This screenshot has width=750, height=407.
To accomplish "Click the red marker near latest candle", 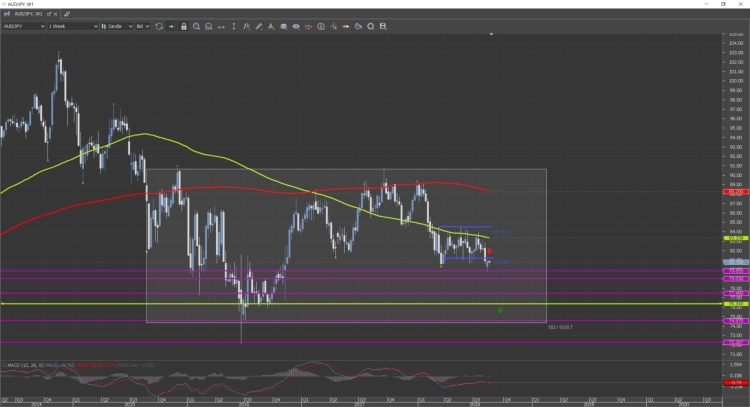I will [x=489, y=251].
